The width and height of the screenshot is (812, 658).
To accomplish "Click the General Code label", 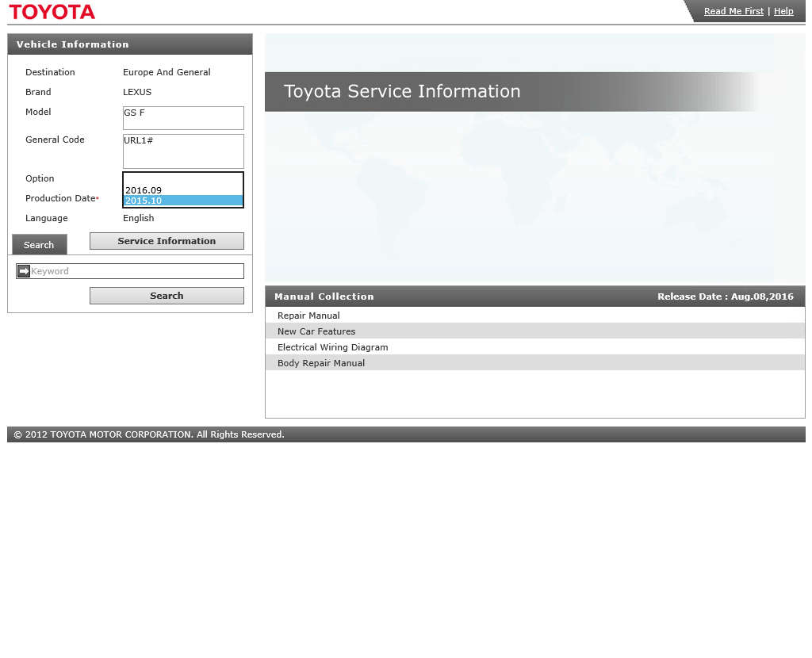I will [55, 140].
